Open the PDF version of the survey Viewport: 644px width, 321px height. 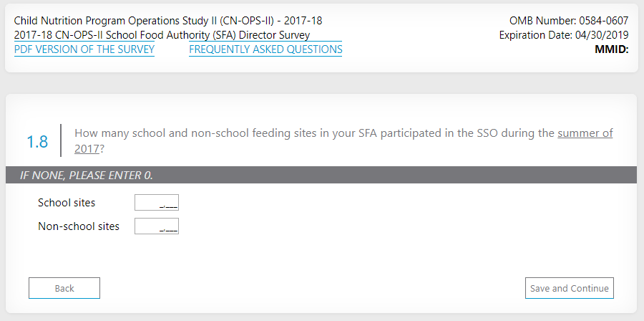[84, 49]
